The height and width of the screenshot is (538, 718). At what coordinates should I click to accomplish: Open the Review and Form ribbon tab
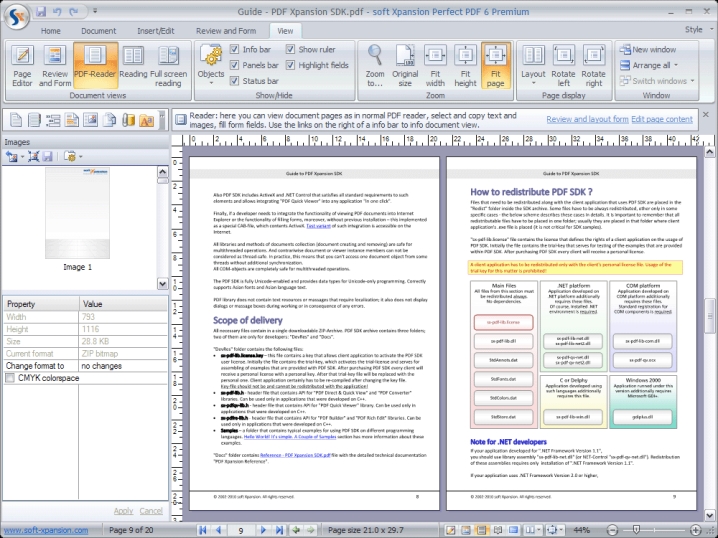coord(224,31)
